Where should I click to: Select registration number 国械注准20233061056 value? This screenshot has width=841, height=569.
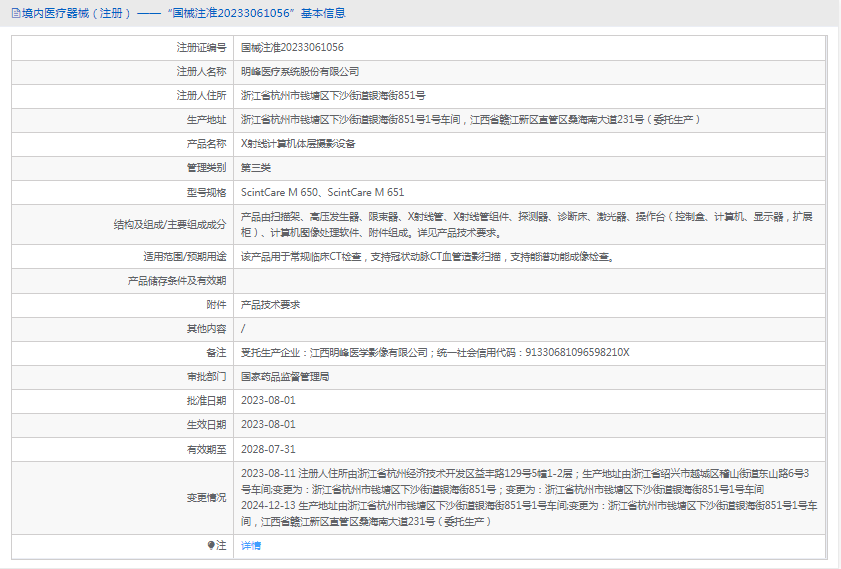292,47
